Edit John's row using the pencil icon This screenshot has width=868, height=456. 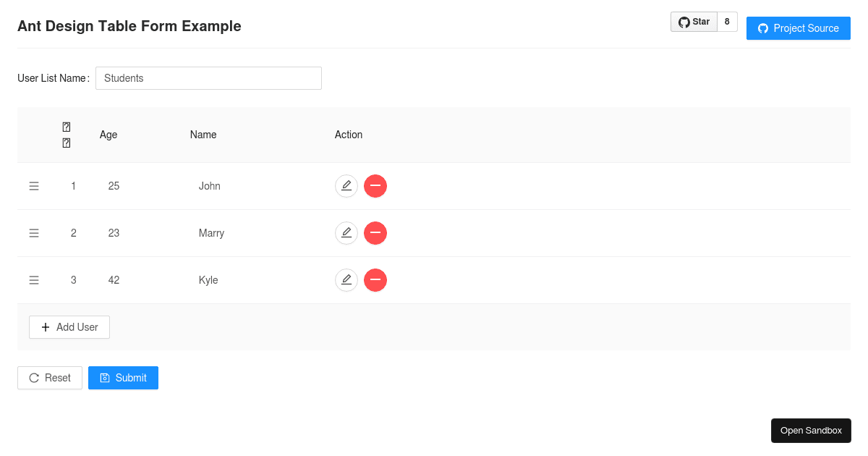346,186
